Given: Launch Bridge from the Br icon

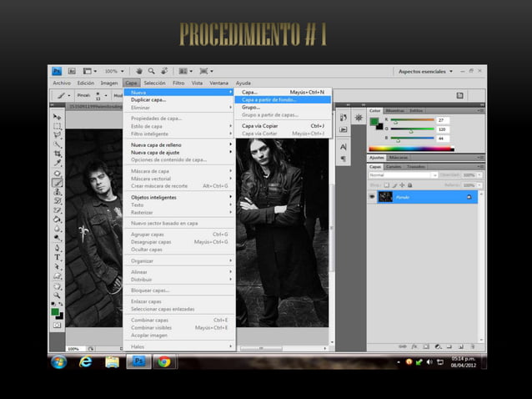Looking at the screenshot, I should tap(73, 72).
